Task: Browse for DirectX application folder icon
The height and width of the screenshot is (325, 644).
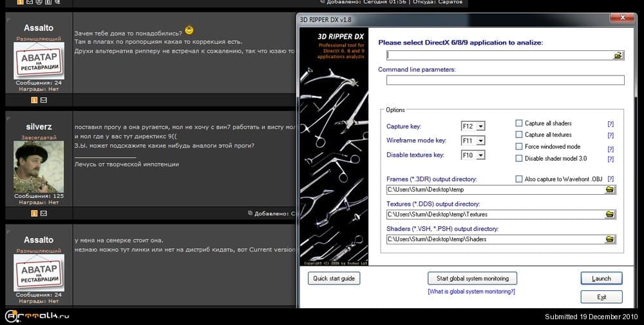Action: pyautogui.click(x=618, y=55)
